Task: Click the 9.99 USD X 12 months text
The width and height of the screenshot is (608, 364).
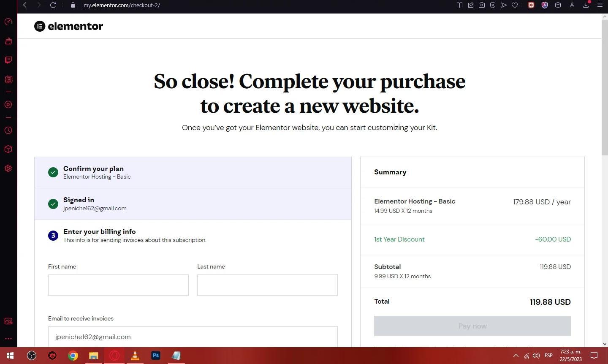Action: pyautogui.click(x=402, y=276)
